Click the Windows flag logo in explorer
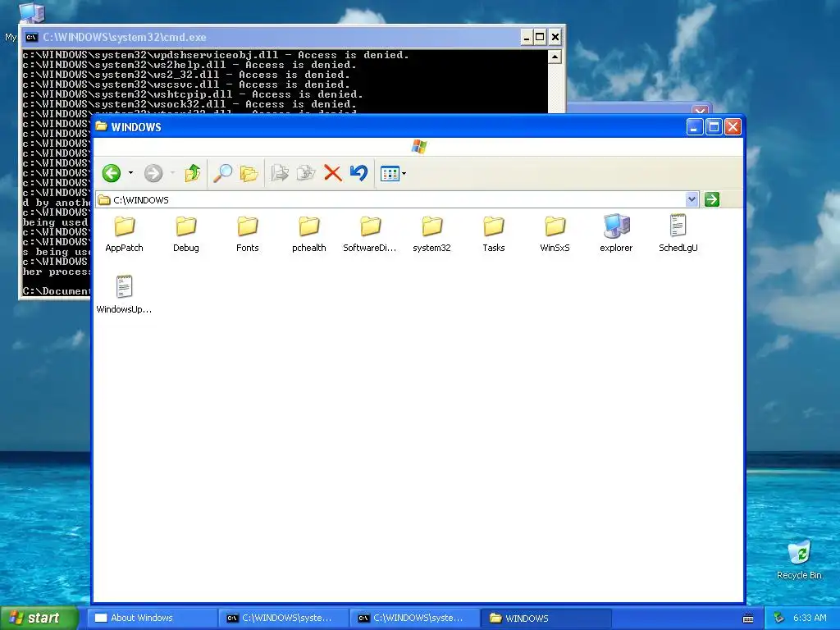This screenshot has height=630, width=840. point(419,146)
